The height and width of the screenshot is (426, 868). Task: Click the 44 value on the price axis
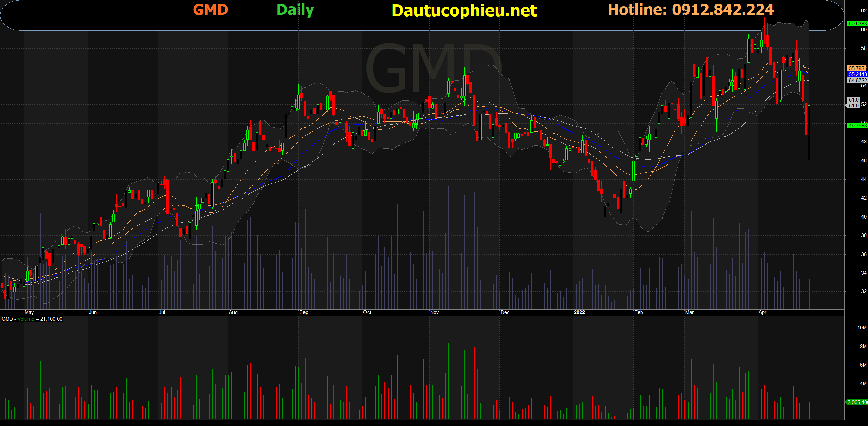coord(864,179)
